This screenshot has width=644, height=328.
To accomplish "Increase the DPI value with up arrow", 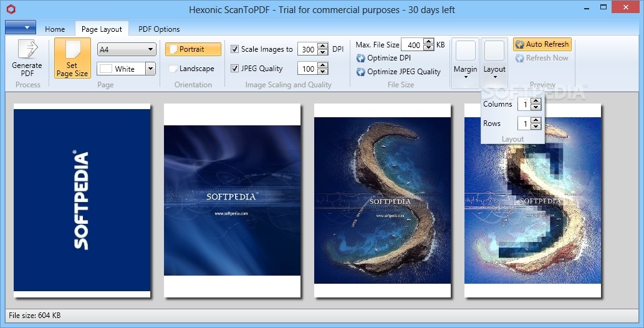I will point(323,46).
